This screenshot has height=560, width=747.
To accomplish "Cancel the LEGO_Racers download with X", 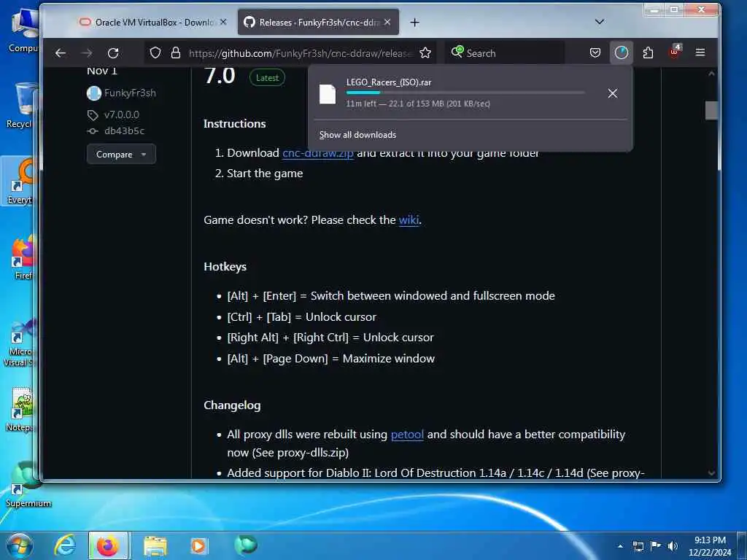I will tap(613, 93).
